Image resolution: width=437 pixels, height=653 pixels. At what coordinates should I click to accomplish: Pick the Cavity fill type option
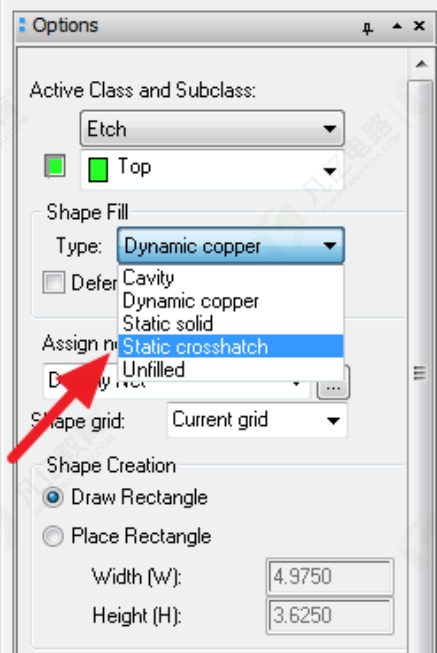coord(231,278)
